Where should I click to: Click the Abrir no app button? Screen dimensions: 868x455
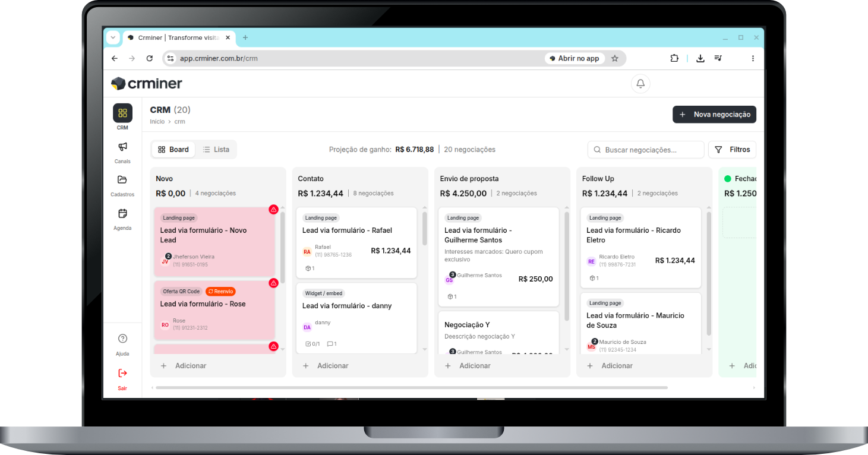pyautogui.click(x=575, y=58)
